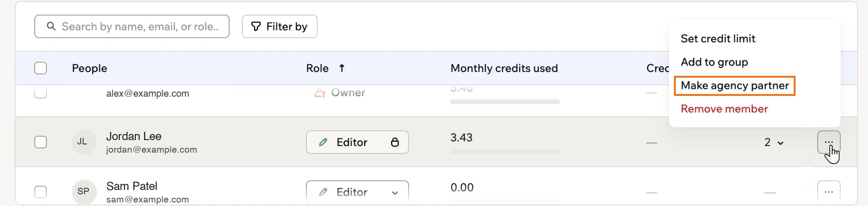Open Sam Patel's more options menu
The image size is (868, 206).
[x=829, y=191]
